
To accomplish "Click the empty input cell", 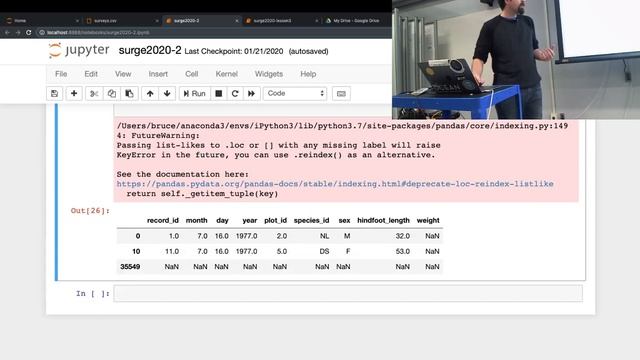I will click(348, 293).
